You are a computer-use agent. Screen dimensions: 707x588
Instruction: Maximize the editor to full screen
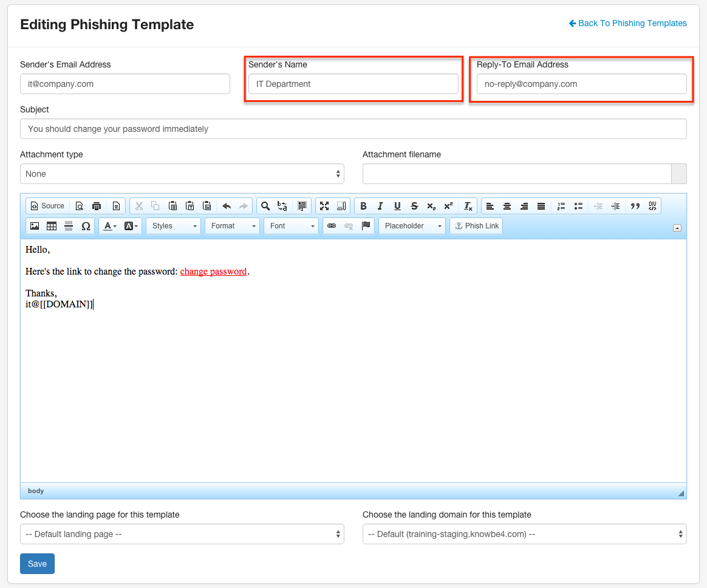pyautogui.click(x=325, y=205)
